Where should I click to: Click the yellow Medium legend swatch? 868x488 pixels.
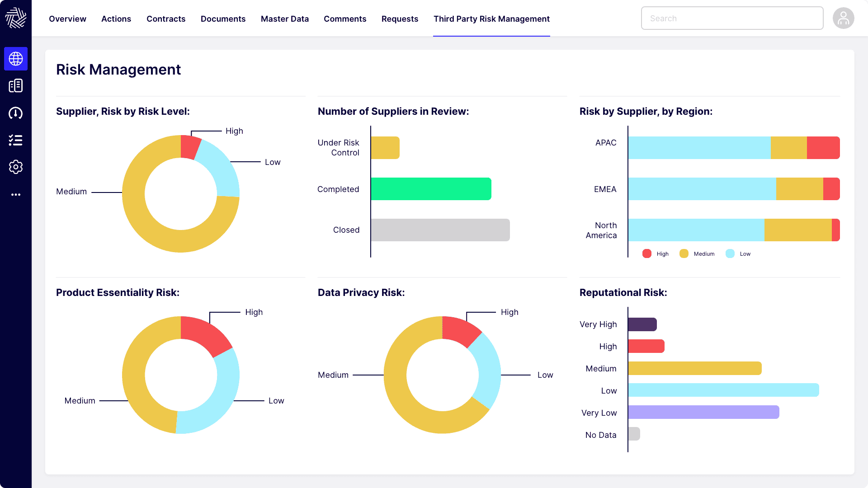point(684,253)
